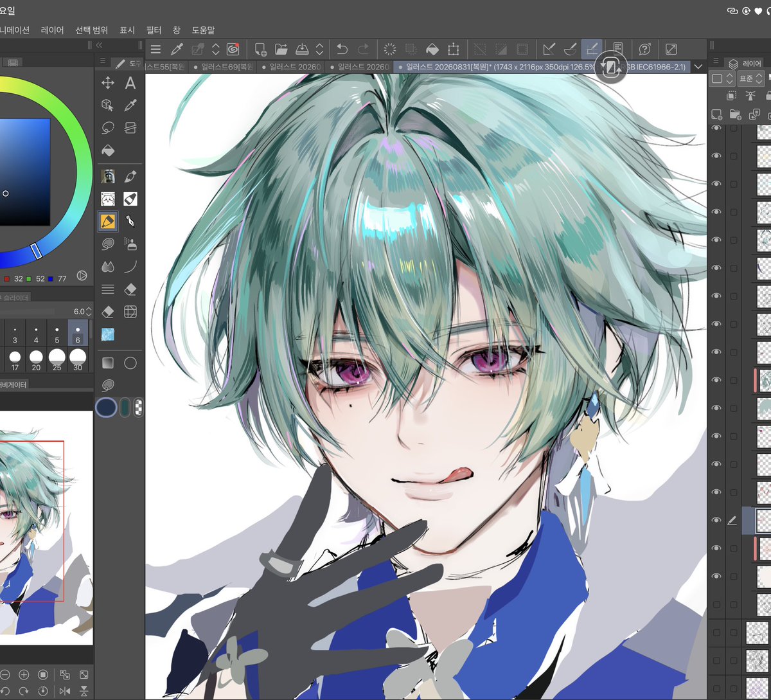
Task: Toggle the highlighted snap to grid button
Action: pyautogui.click(x=591, y=49)
